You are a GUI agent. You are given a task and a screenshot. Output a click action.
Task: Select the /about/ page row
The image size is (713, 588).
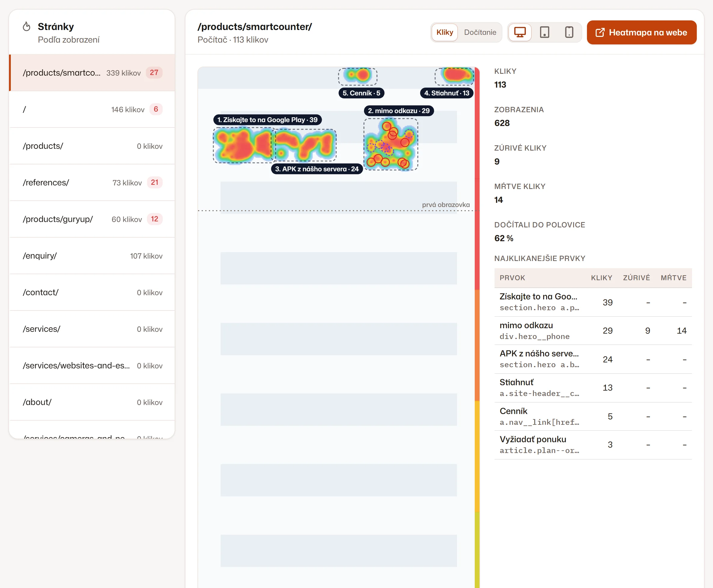point(92,402)
